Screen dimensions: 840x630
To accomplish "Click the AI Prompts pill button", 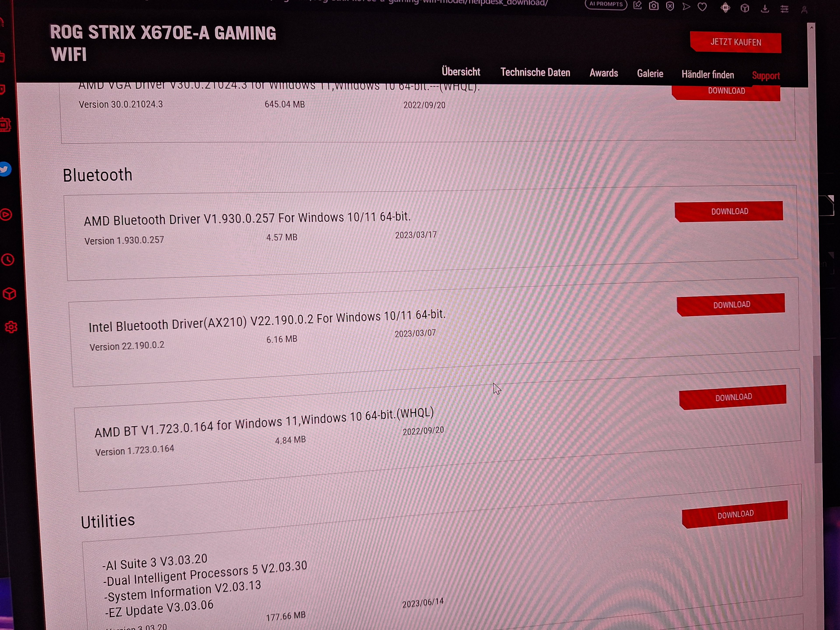I will [x=606, y=4].
